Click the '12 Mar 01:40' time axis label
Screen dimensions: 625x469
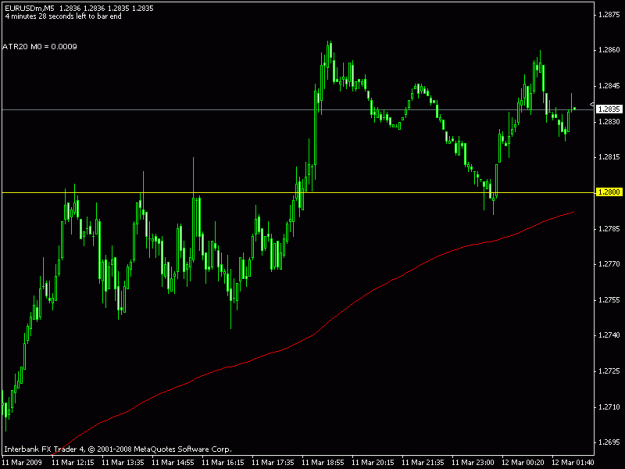[x=573, y=463]
